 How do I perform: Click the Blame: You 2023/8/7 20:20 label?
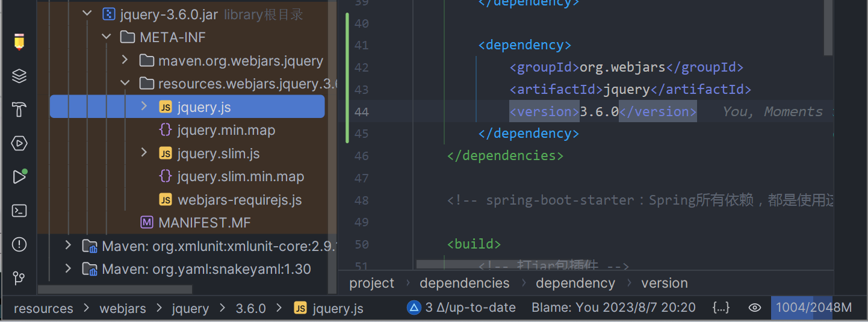[x=613, y=308]
